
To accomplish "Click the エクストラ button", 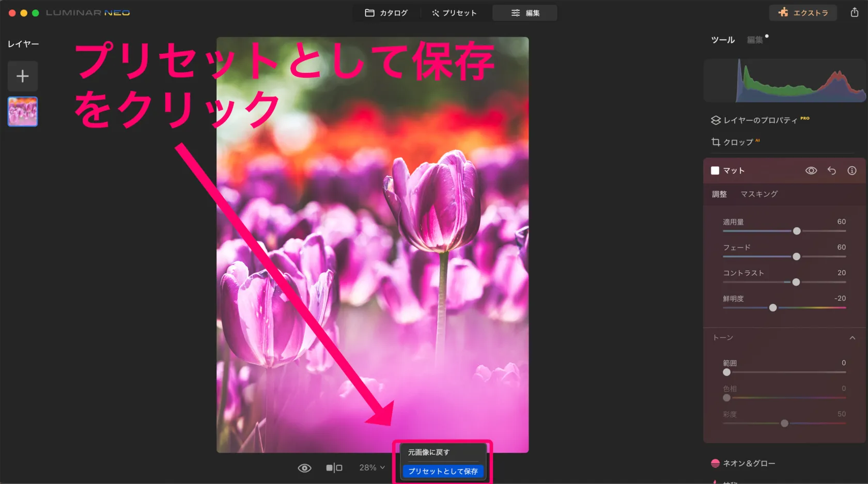I will click(x=803, y=13).
